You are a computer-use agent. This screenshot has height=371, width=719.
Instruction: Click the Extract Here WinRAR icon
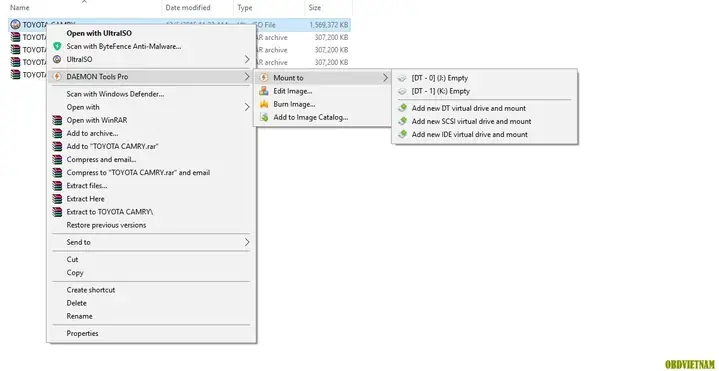57,199
